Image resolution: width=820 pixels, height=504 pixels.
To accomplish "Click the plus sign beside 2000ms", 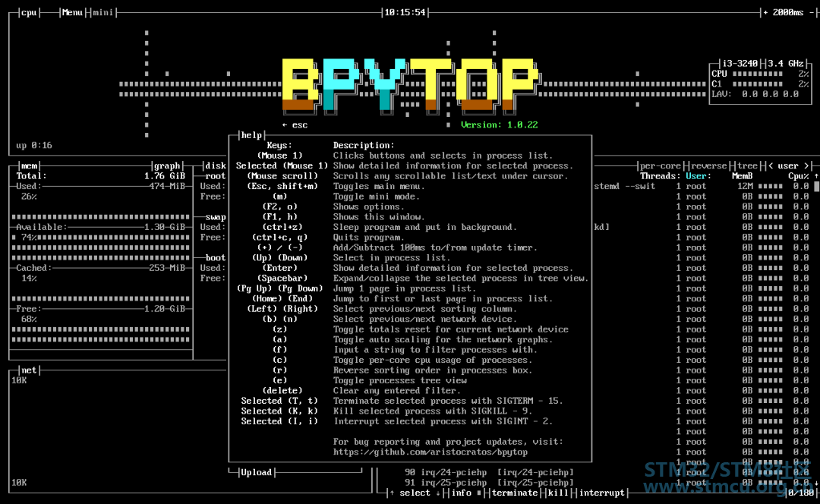I will (766, 12).
